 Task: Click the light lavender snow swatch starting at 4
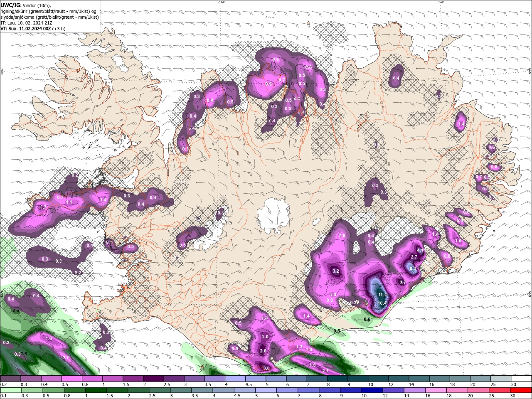[235, 379]
